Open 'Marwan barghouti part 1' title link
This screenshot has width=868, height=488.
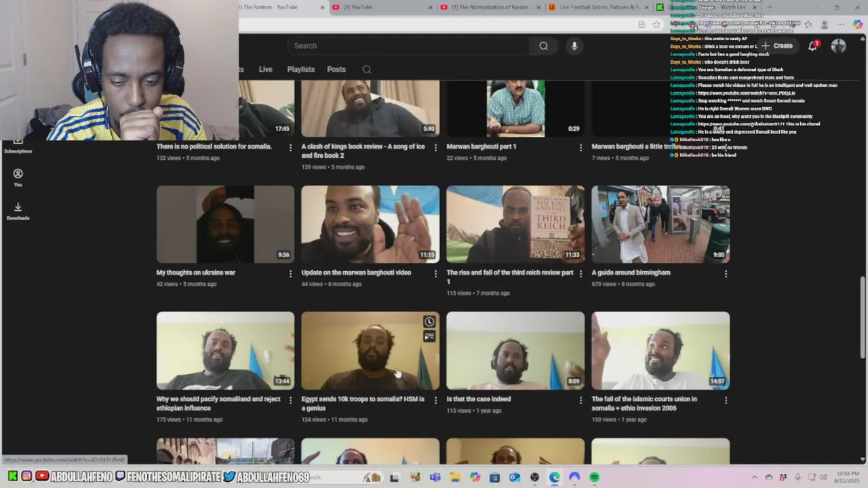pyautogui.click(x=481, y=146)
